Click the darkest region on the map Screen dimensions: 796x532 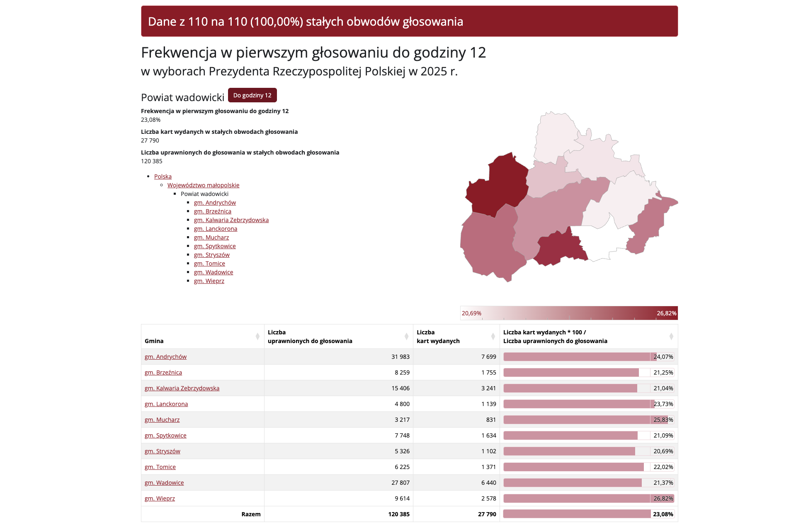click(x=498, y=184)
